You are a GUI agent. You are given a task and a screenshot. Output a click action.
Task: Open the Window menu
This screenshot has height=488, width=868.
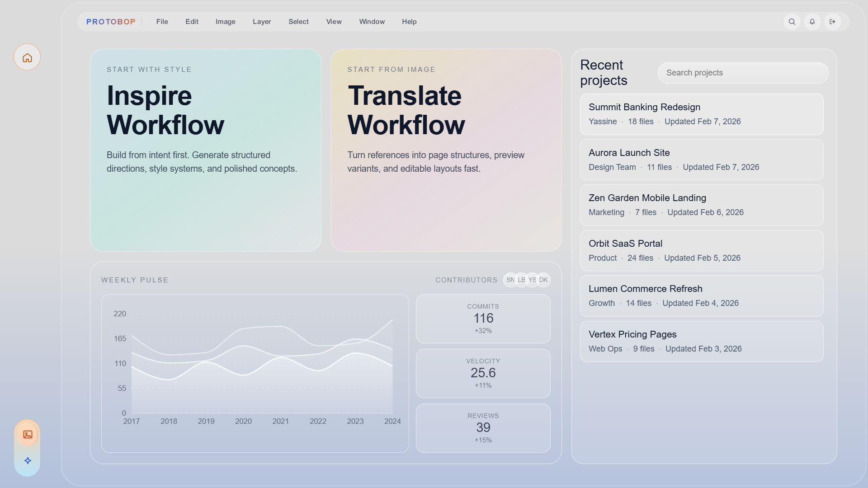coord(372,22)
